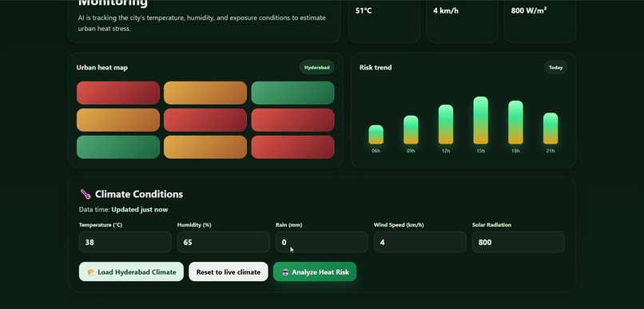Focus the Wind Speed (km/h) input
The height and width of the screenshot is (309, 644).
coord(419,242)
